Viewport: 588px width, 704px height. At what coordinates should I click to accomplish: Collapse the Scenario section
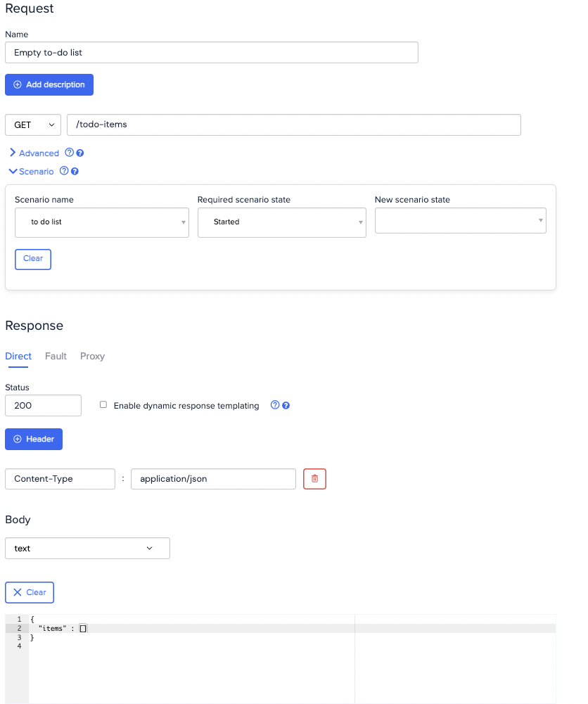32,172
